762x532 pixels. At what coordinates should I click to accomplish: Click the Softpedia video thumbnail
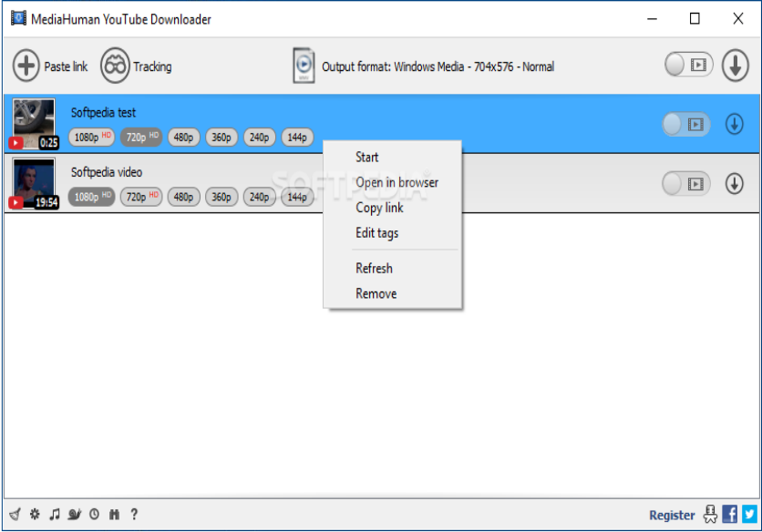pyautogui.click(x=34, y=183)
